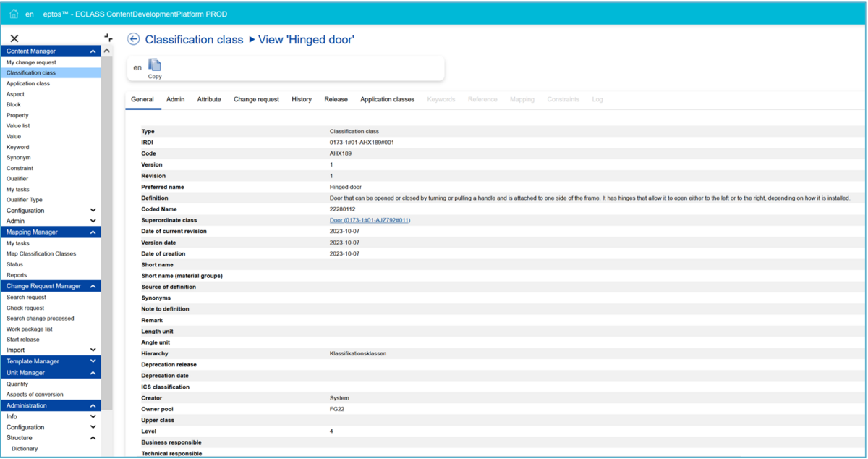Click the sidebar scrollbar up arrow
This screenshot has height=459, width=868.
[x=107, y=51]
